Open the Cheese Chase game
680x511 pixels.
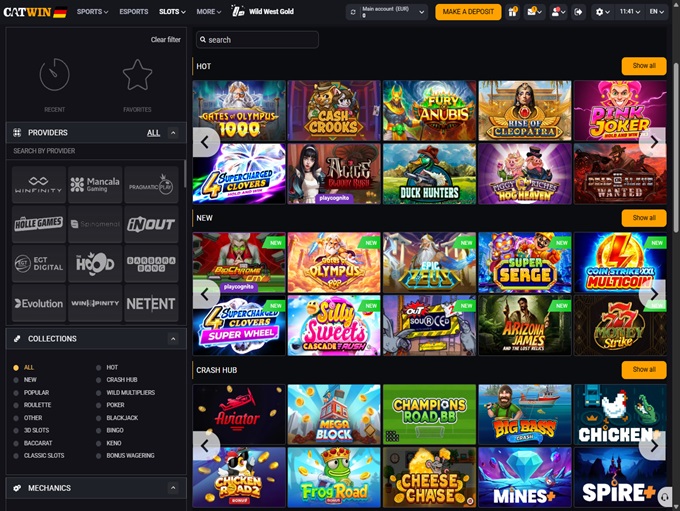click(429, 477)
